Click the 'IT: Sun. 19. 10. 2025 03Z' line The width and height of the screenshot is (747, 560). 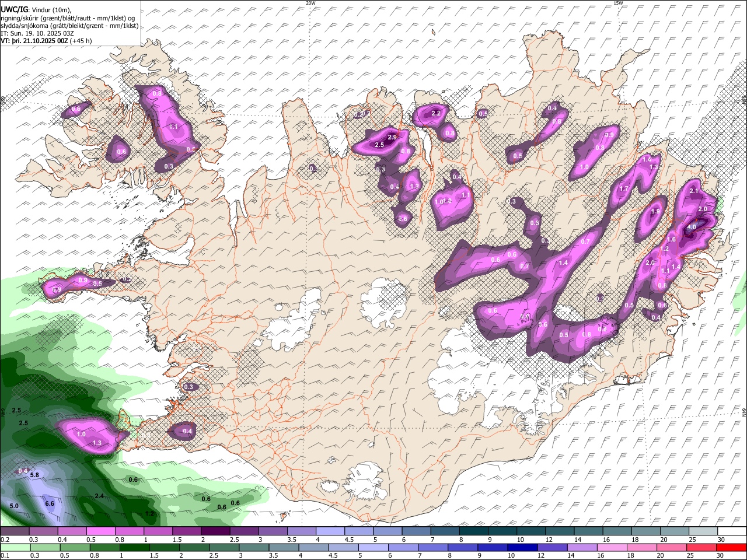(36, 33)
